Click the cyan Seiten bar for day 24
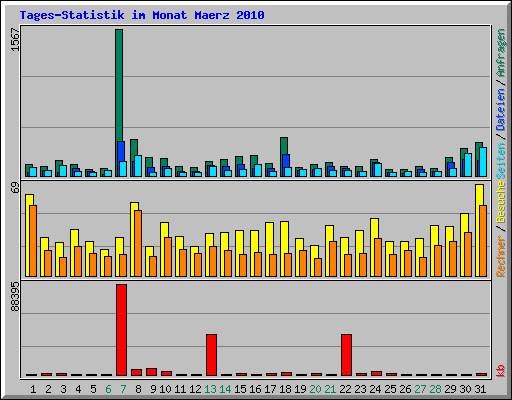The width and height of the screenshot is (512, 400). pos(378,170)
